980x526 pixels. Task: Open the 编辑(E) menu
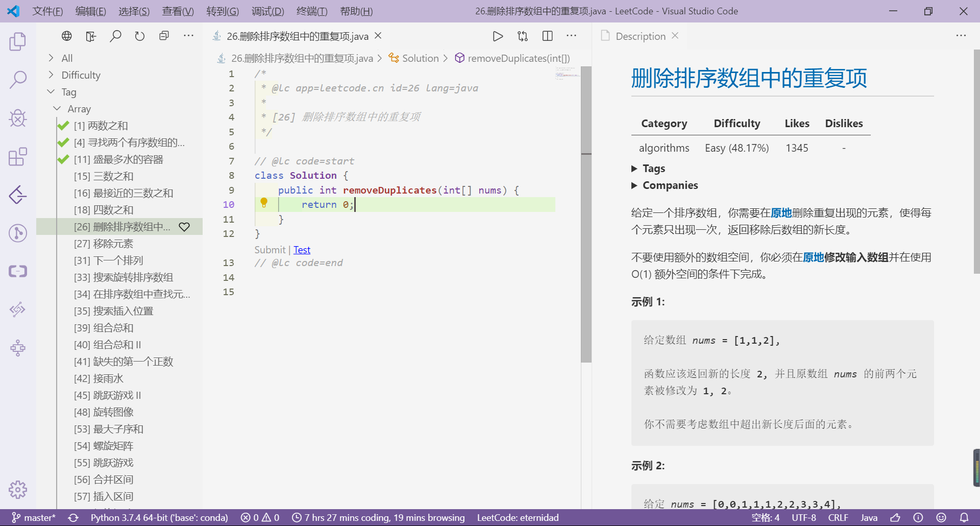91,11
